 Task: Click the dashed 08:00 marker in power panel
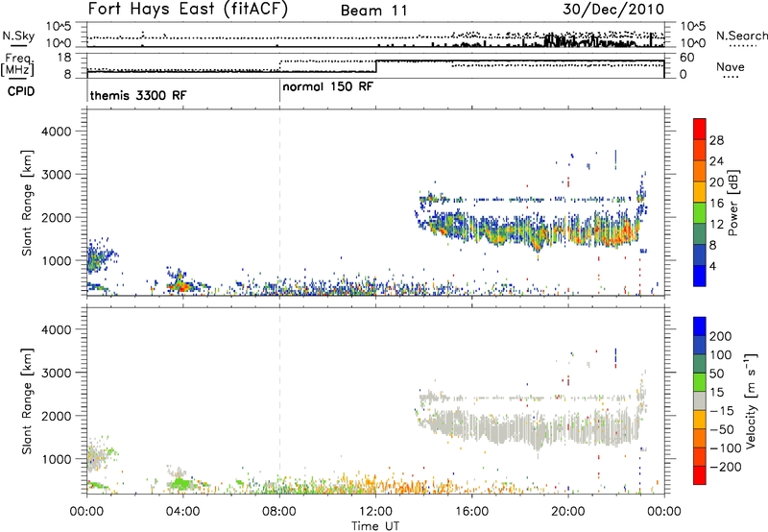(279, 203)
